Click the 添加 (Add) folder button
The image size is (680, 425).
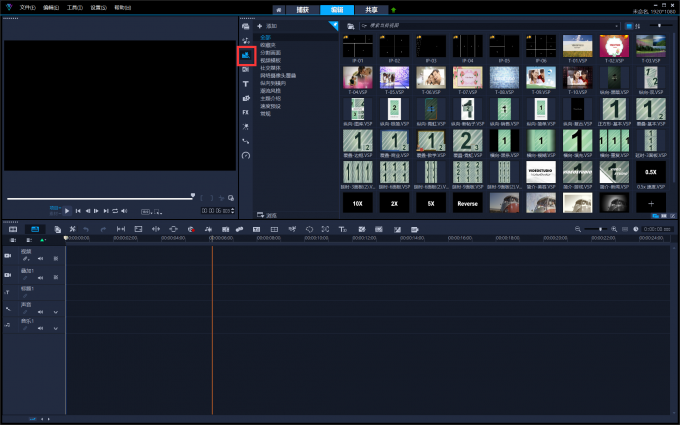267,26
